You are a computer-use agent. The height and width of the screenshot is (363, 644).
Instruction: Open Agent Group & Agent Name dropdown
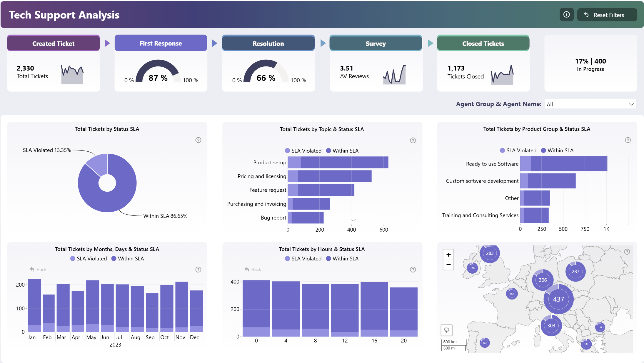coord(590,104)
